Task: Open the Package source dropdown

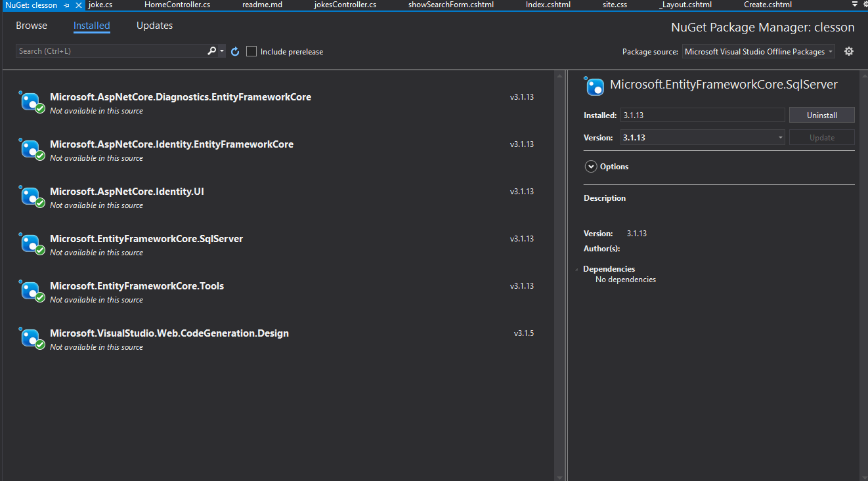Action: pyautogui.click(x=758, y=51)
